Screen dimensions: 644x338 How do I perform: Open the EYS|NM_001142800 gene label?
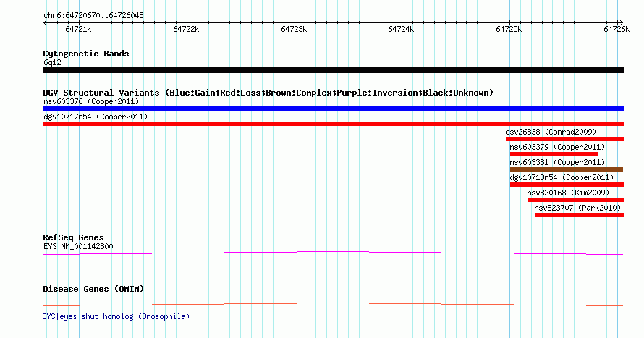click(78, 246)
